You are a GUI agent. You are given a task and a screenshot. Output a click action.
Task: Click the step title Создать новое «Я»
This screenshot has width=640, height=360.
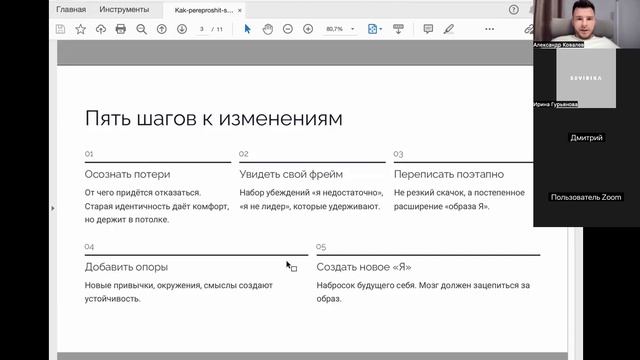(x=364, y=267)
